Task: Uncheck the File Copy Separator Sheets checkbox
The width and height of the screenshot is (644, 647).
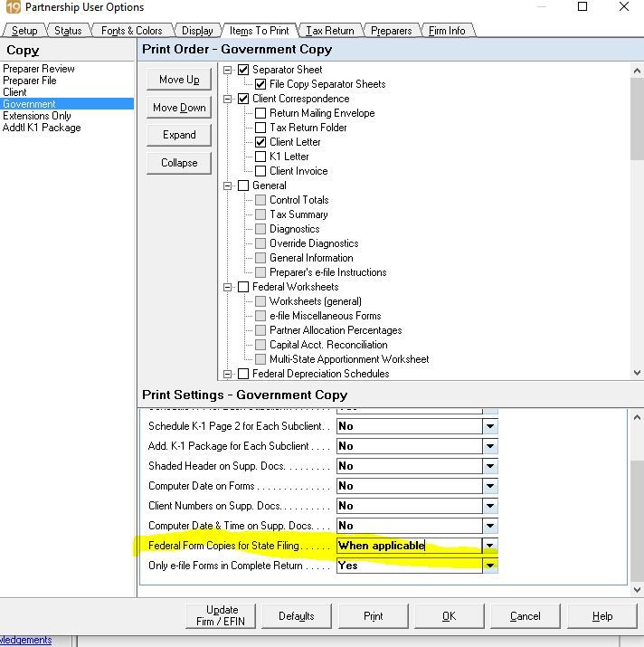Action: click(260, 84)
